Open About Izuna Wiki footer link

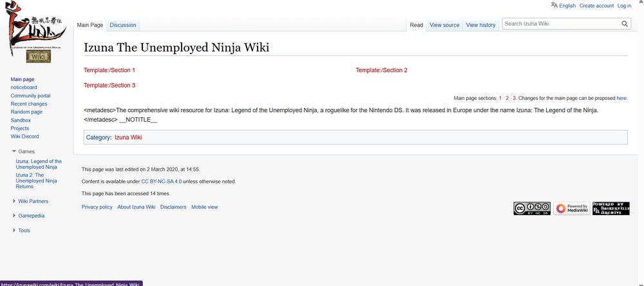pyautogui.click(x=137, y=207)
